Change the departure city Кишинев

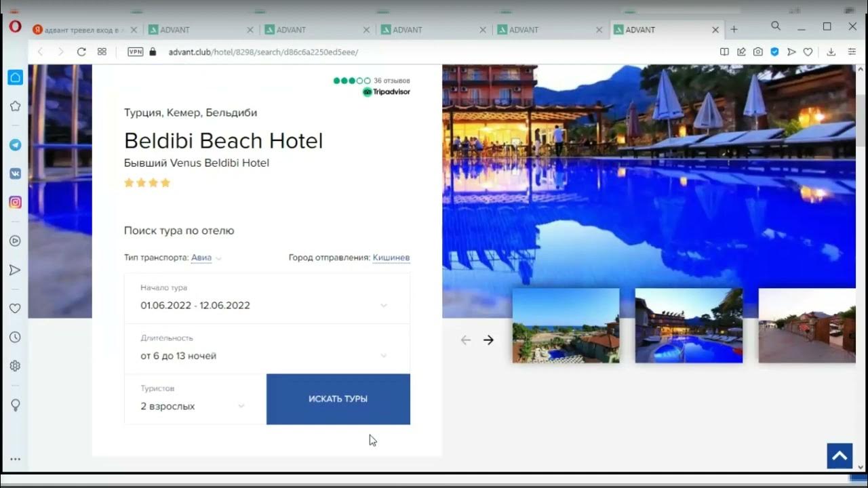pos(391,258)
